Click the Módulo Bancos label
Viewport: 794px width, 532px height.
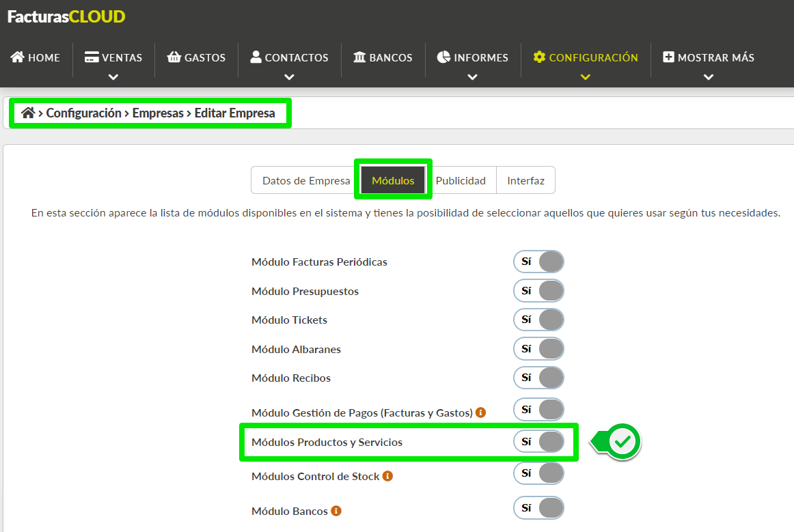tap(290, 512)
